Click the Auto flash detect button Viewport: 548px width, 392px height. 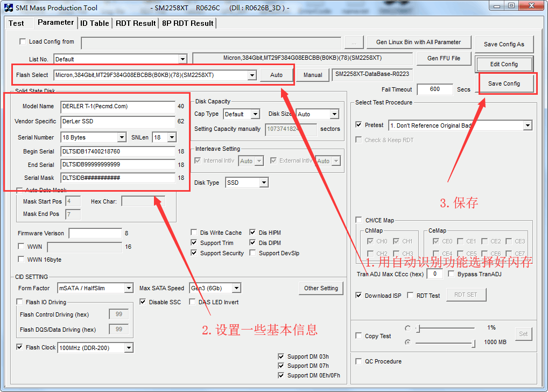coord(276,75)
